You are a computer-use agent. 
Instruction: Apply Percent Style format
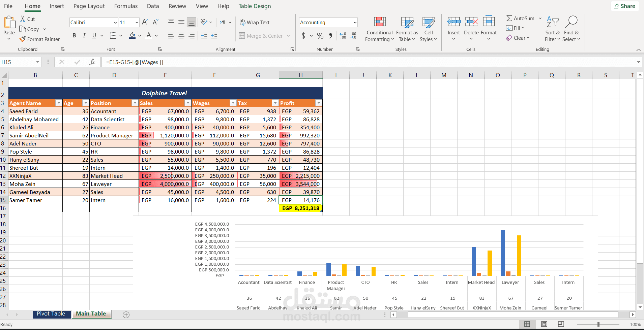320,36
